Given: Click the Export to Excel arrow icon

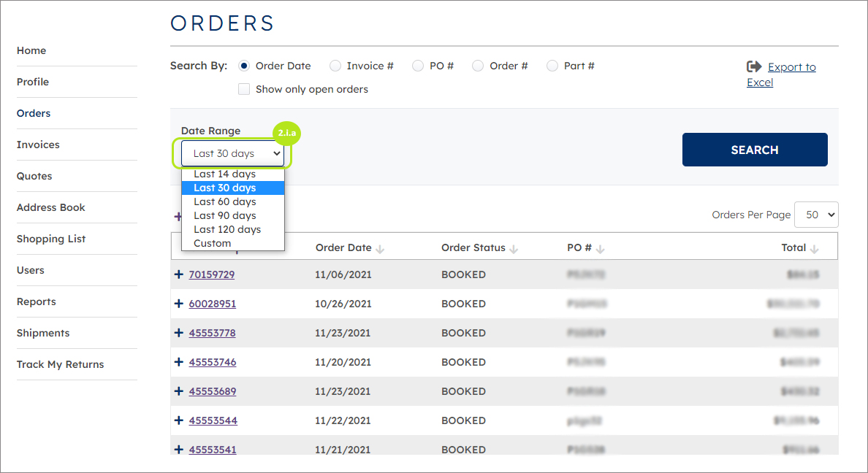Looking at the screenshot, I should [x=754, y=67].
